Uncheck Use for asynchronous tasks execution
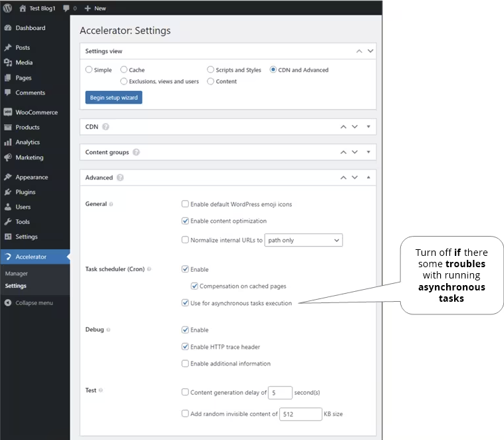The width and height of the screenshot is (504, 440). (x=185, y=303)
